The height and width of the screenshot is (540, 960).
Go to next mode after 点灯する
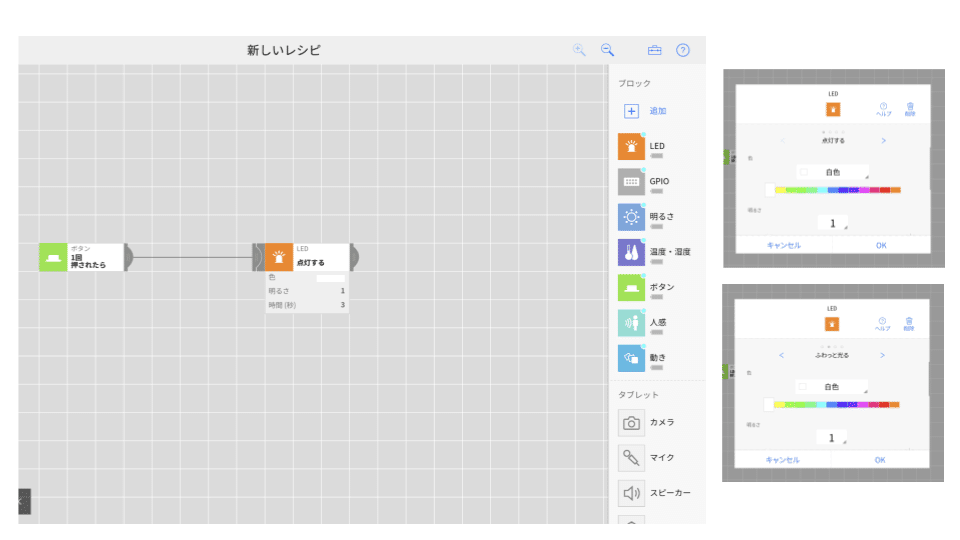pos(883,141)
